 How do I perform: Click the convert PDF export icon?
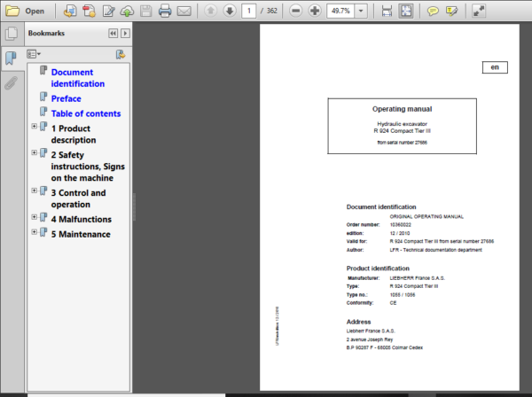(90, 11)
